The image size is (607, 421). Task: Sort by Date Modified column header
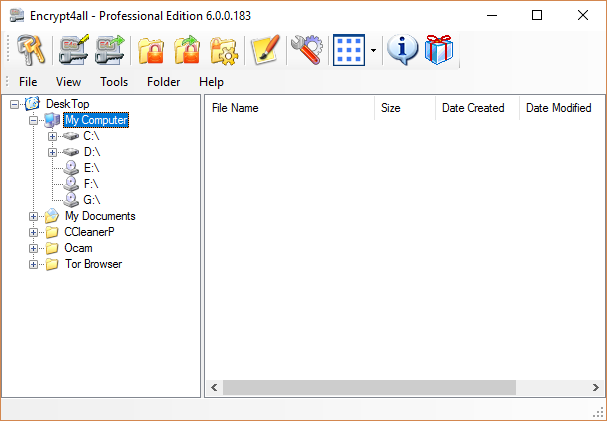point(562,108)
